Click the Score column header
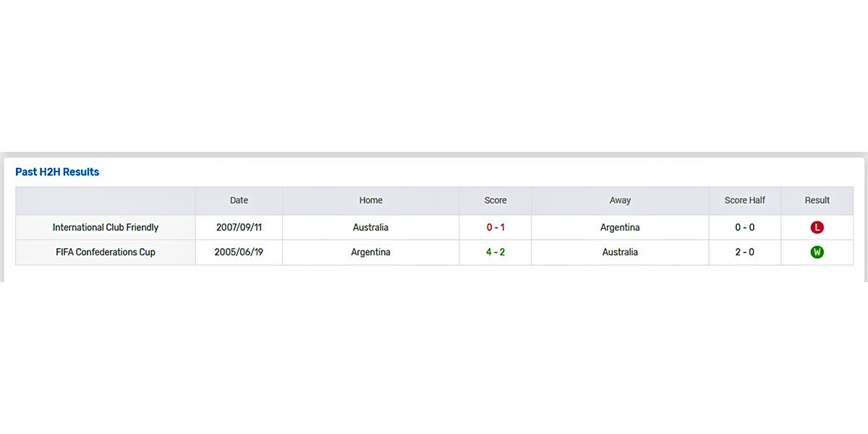Image resolution: width=868 pixels, height=434 pixels. click(x=495, y=200)
